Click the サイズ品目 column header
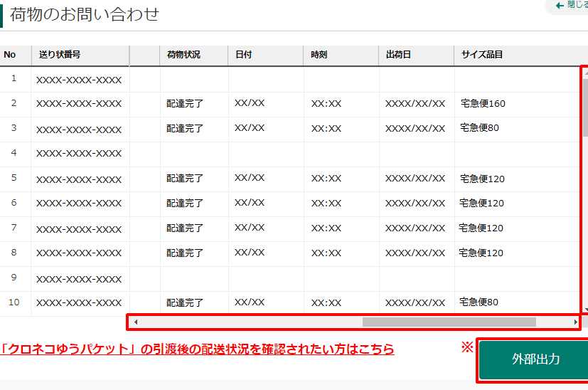Viewport: 588px width, 390px height. point(481,55)
